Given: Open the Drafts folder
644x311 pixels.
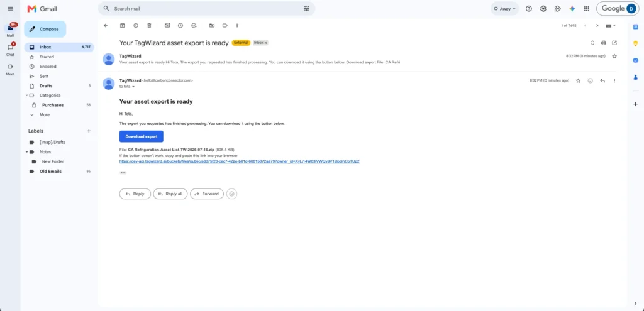Looking at the screenshot, I should [59, 85].
